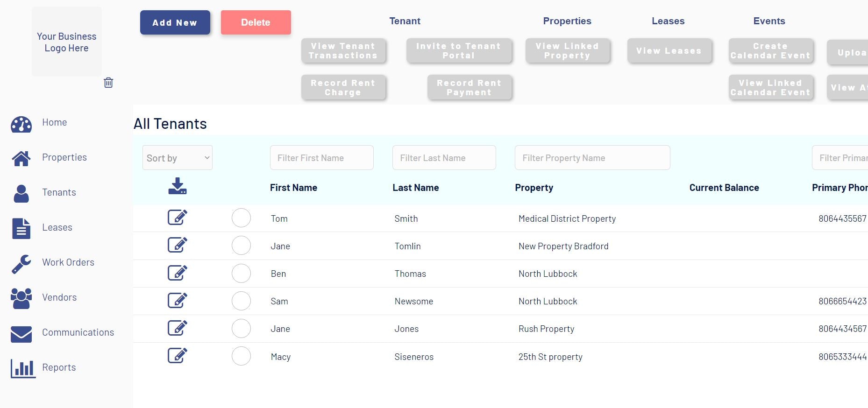Image resolution: width=868 pixels, height=408 pixels.
Task: Click the Work Orders wrench icon
Action: [x=21, y=264]
